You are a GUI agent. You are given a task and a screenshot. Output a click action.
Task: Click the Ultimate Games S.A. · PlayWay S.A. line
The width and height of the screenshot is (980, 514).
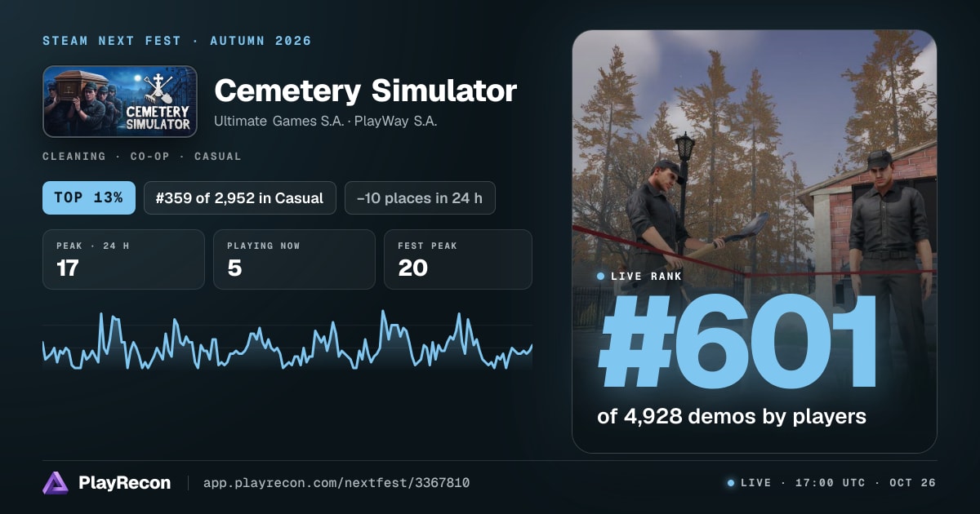[326, 122]
